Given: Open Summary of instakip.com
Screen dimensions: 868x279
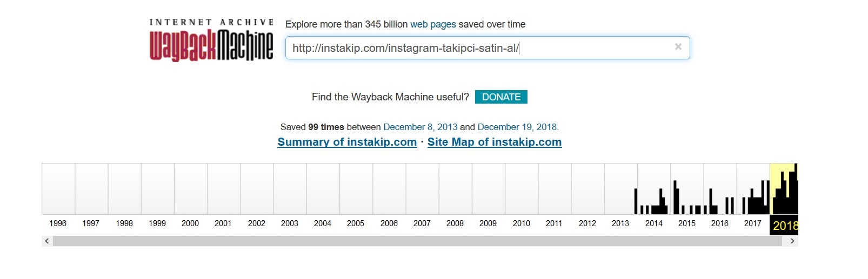Looking at the screenshot, I should point(347,142).
